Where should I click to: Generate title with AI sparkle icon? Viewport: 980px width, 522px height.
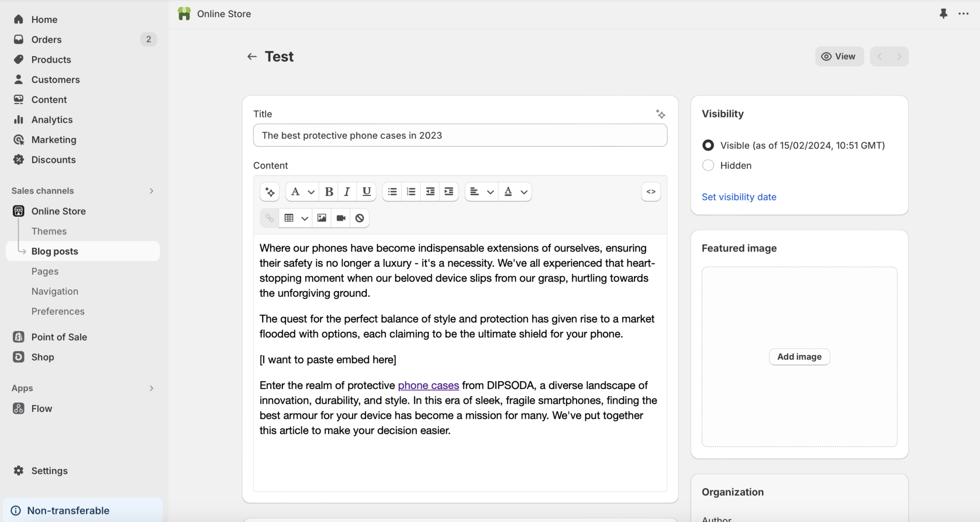pos(660,114)
